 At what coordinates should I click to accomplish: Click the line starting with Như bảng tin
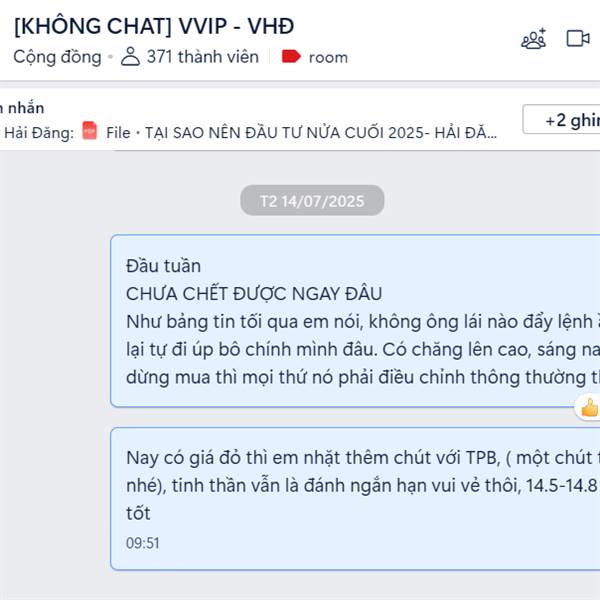click(x=363, y=322)
